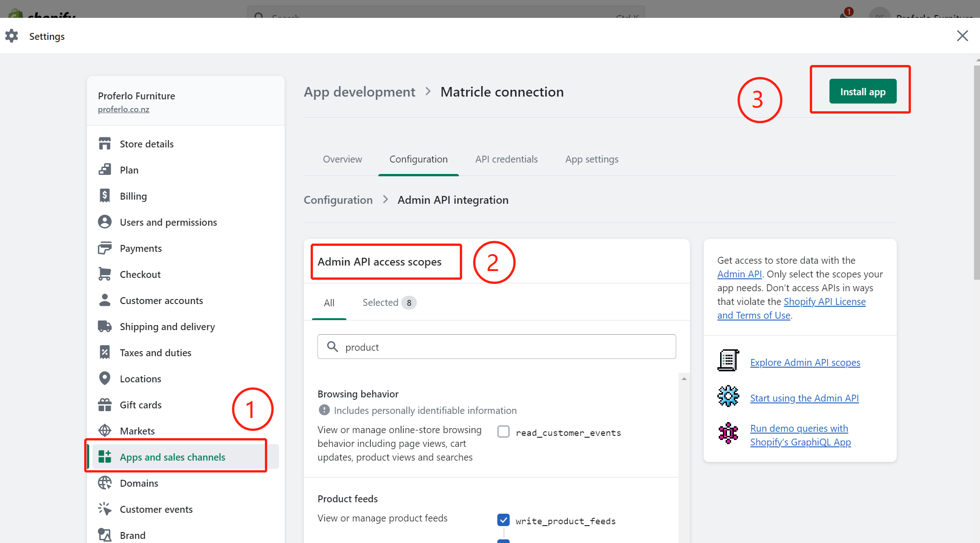Click the Users and permissions person icon
980x543 pixels.
(105, 222)
